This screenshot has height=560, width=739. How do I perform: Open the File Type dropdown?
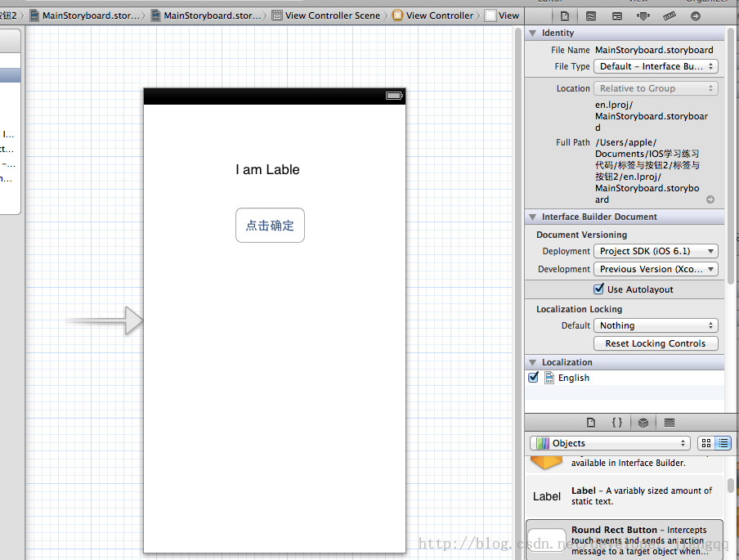tap(656, 66)
